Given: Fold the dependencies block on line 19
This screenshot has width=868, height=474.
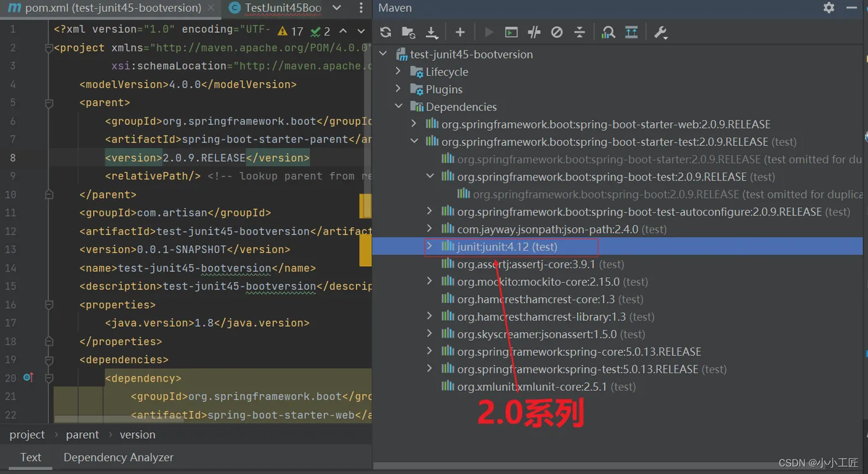Looking at the screenshot, I should [x=49, y=359].
